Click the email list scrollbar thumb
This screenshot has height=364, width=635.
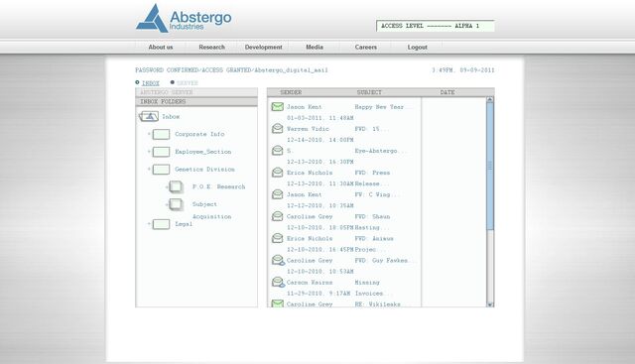pos(490,166)
